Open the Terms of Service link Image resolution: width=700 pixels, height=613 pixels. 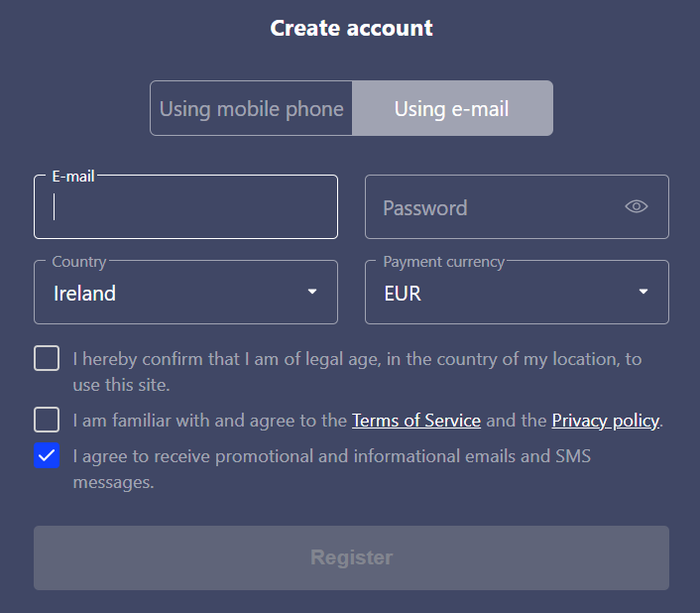click(x=416, y=421)
